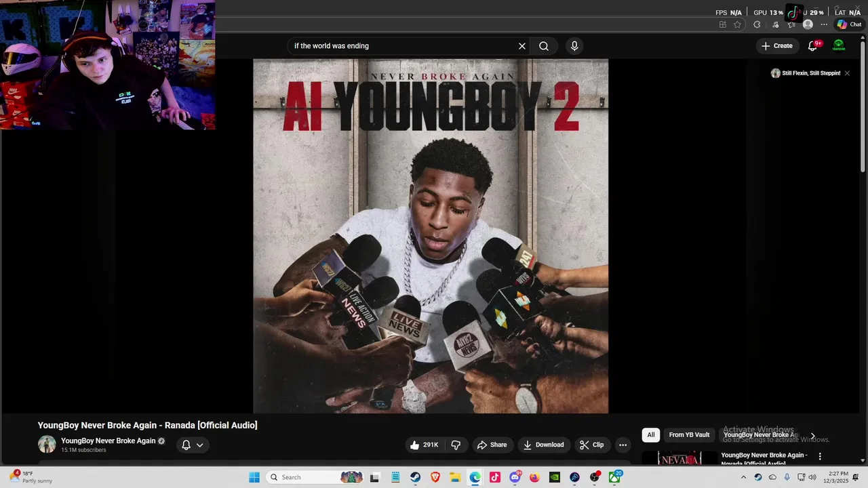The height and width of the screenshot is (488, 868).
Task: Click the browser media control icon
Action: [775, 24]
